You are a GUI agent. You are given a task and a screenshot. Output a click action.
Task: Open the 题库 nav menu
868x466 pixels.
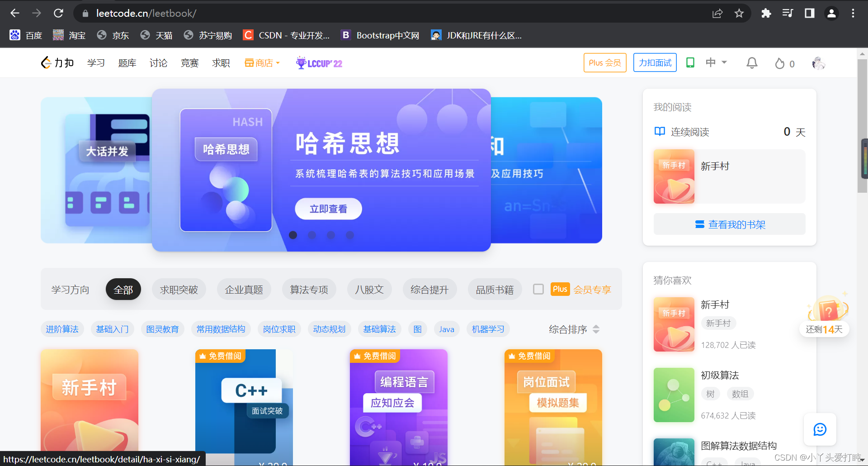(x=127, y=63)
